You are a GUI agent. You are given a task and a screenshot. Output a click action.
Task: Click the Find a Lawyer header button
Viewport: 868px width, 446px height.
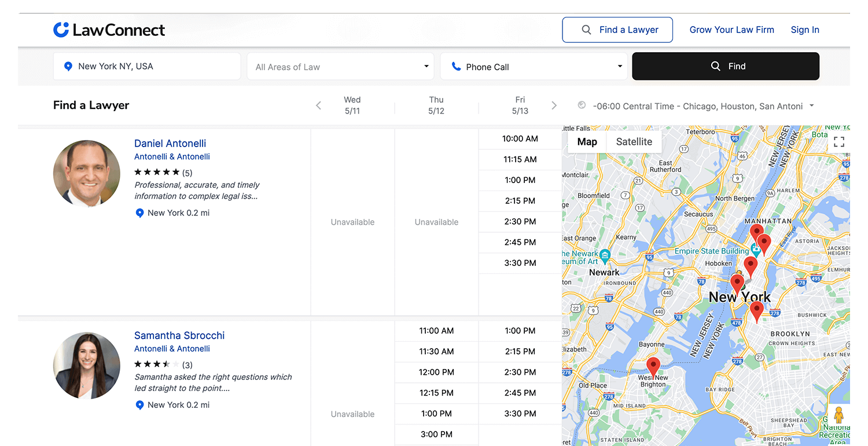click(617, 30)
